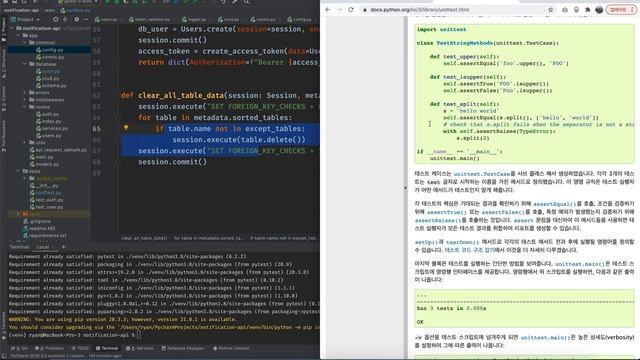Click the collapse all icon in Project panel
640x360 pixels.
coord(65,19)
